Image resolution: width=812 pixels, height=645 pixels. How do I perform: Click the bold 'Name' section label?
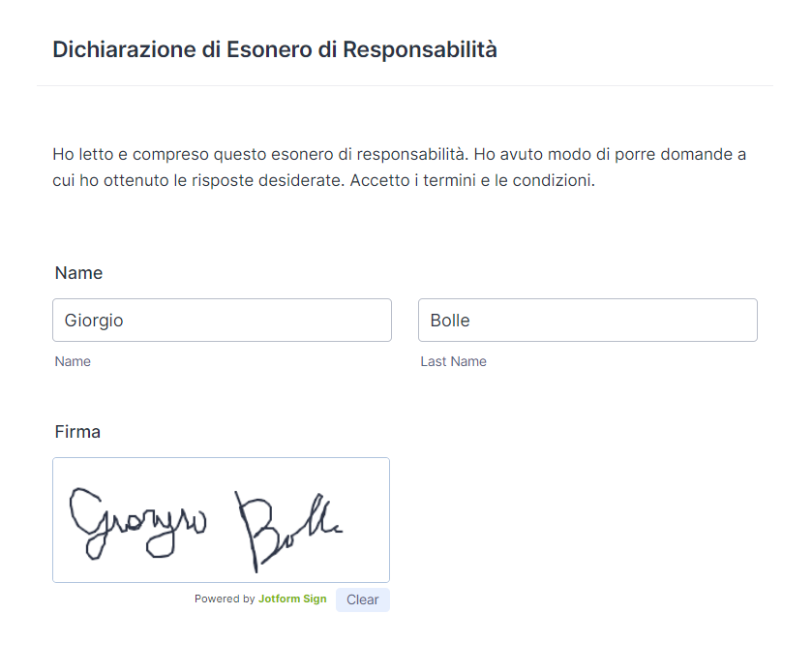click(x=78, y=273)
